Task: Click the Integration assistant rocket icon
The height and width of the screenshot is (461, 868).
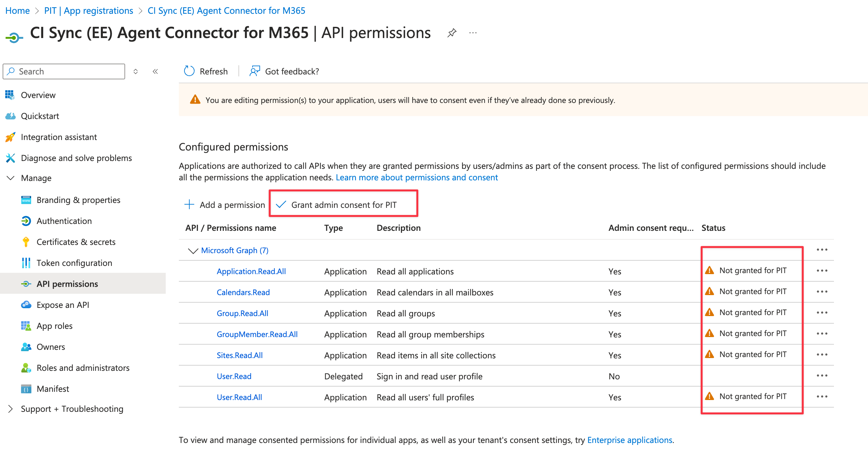Action: tap(10, 137)
